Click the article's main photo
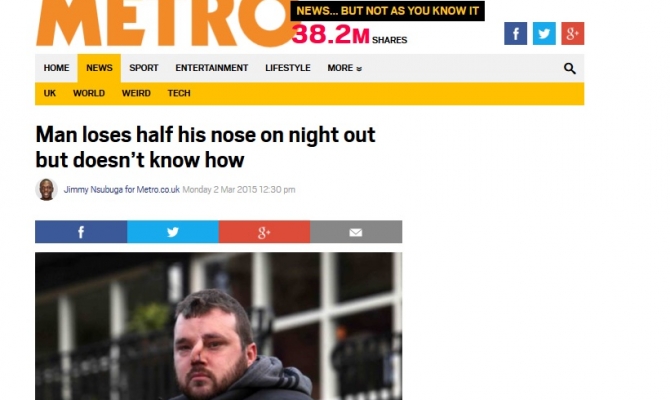The width and height of the screenshot is (670, 400). [218, 326]
